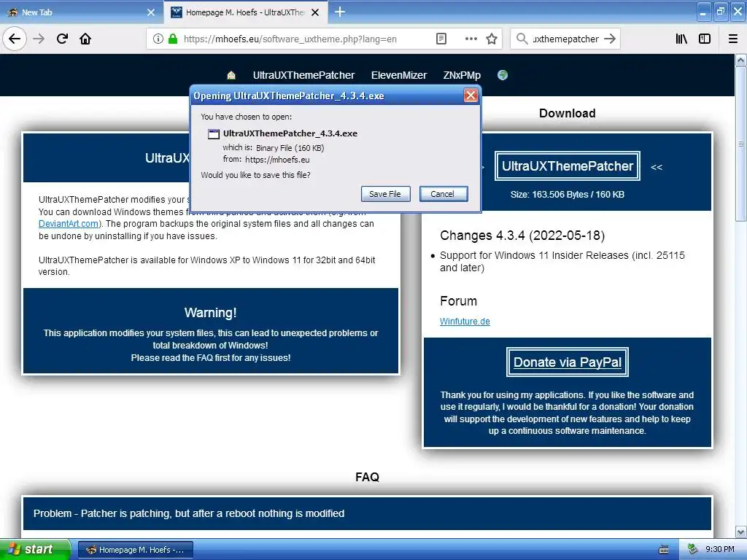
Task: Click 'Size: 163.506 Bytes / 160 KB' text
Action: tap(567, 194)
